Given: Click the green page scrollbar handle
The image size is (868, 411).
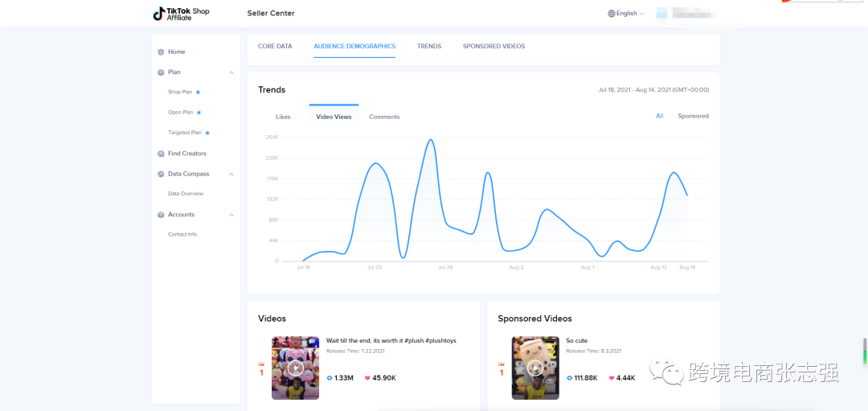Looking at the screenshot, I should (865, 351).
